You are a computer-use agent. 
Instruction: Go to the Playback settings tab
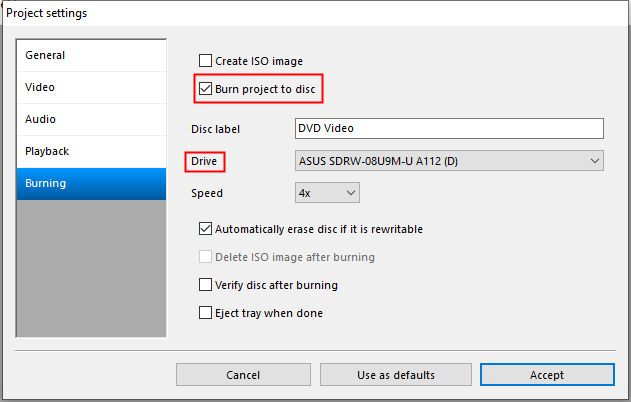(91, 152)
